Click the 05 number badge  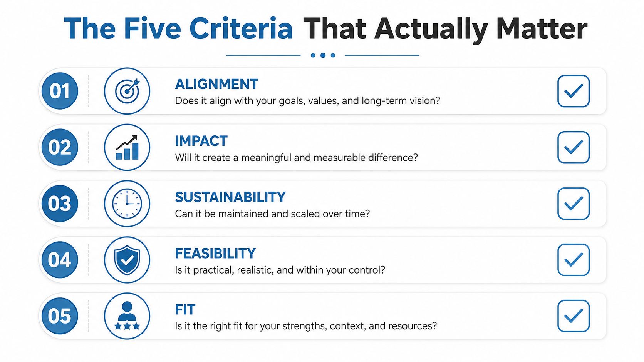60,316
